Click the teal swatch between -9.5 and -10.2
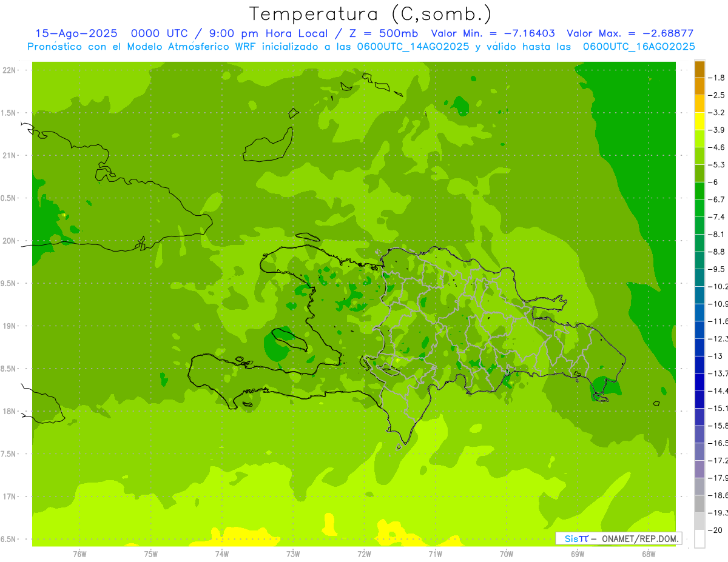Image resolution: width=728 pixels, height=562 pixels. 699,278
